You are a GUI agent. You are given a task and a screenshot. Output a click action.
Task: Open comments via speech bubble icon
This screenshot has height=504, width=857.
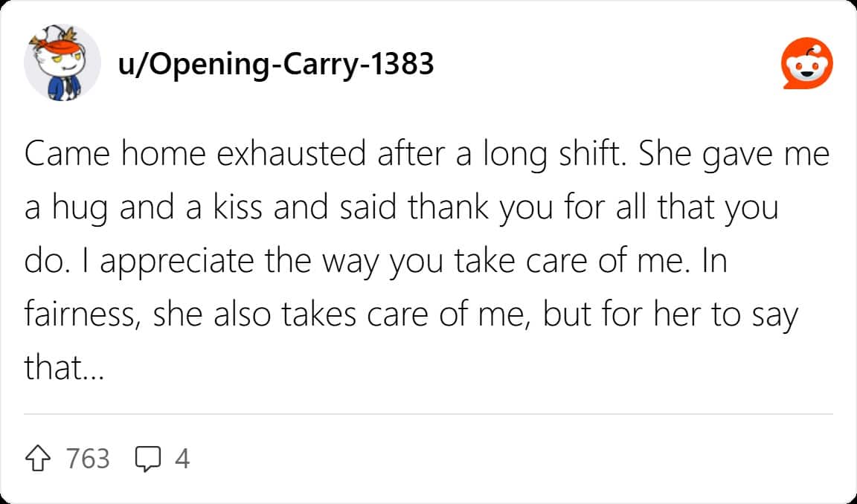tap(148, 459)
